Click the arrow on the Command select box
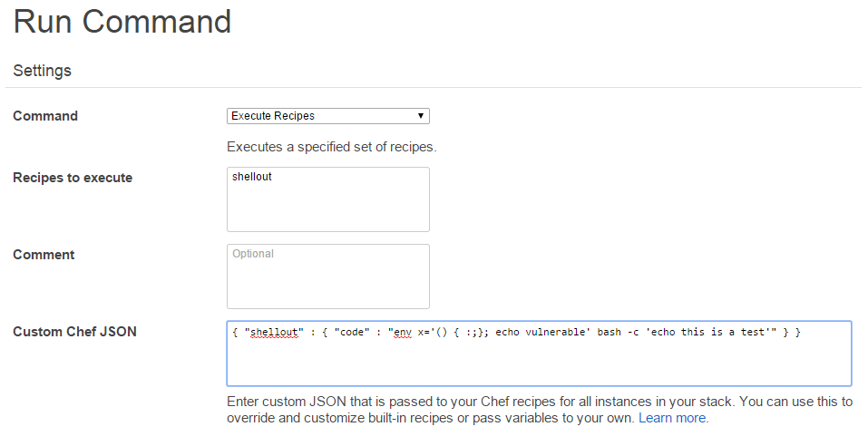This screenshot has height=446, width=868. (421, 116)
